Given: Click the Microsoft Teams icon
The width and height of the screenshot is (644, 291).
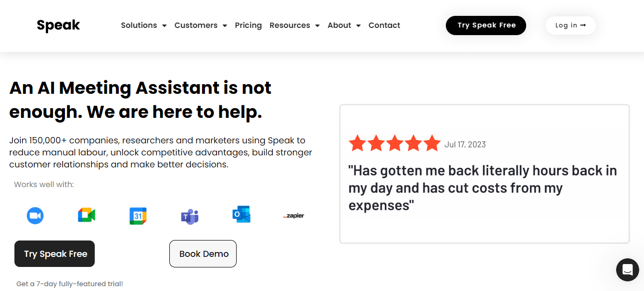Looking at the screenshot, I should [189, 216].
